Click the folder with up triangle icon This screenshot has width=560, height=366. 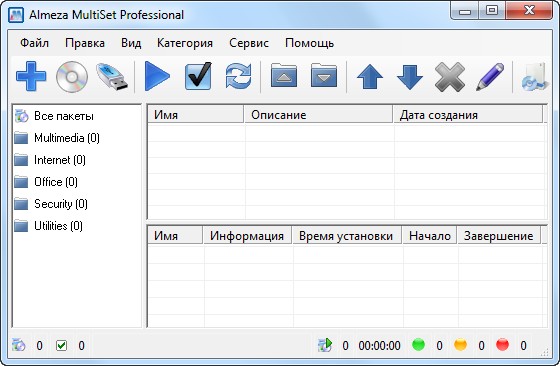[284, 75]
